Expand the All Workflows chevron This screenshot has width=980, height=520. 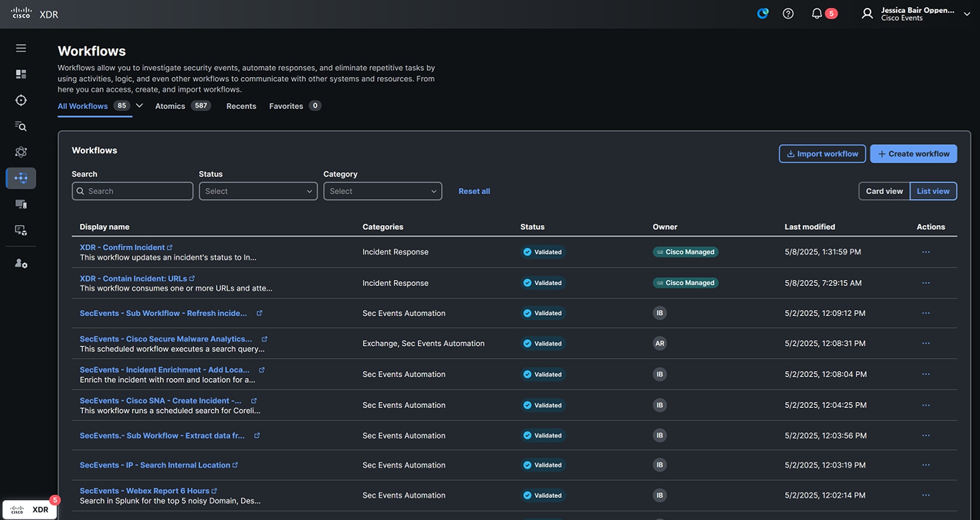coord(139,106)
